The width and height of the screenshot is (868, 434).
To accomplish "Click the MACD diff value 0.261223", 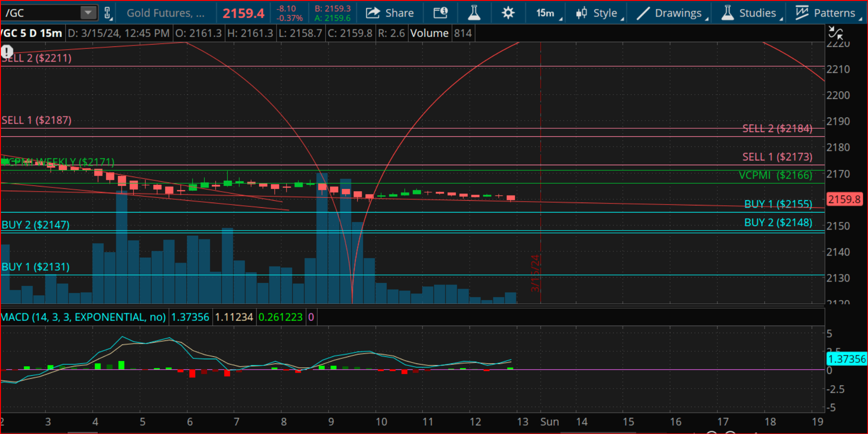I will coord(280,317).
